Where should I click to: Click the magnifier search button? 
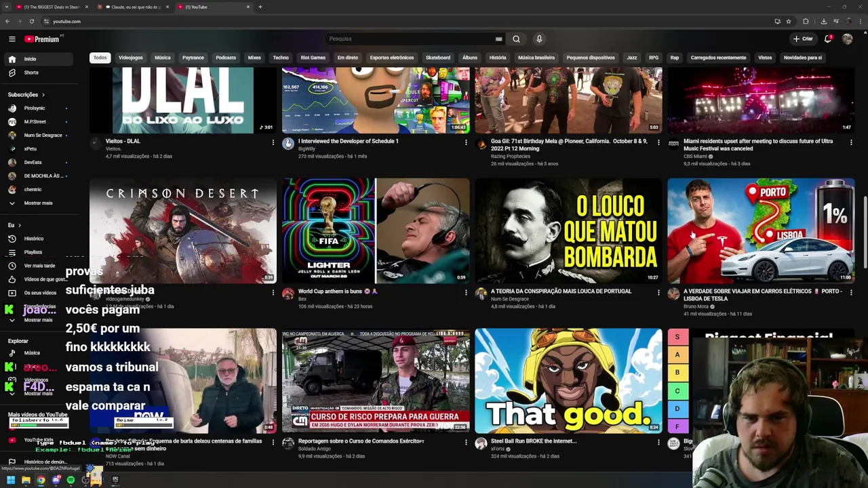(x=516, y=39)
